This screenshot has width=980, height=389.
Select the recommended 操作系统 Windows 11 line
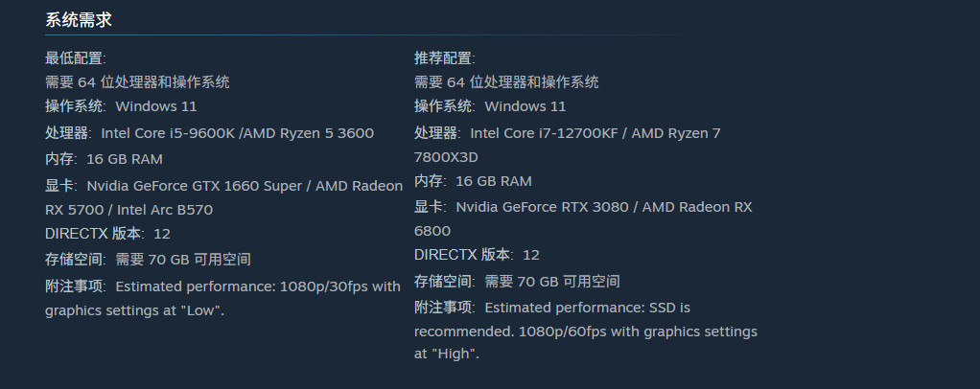tap(490, 106)
